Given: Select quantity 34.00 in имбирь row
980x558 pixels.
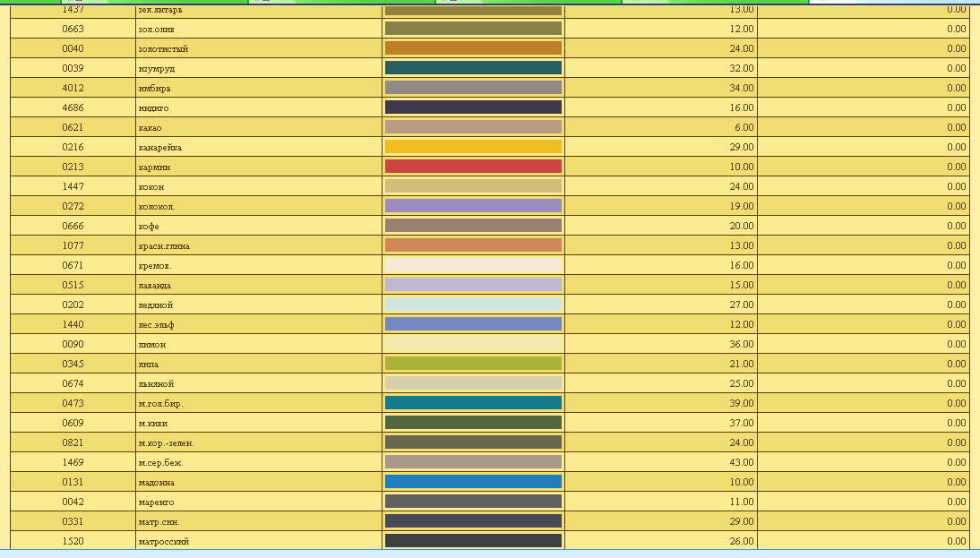Looking at the screenshot, I should (741, 88).
